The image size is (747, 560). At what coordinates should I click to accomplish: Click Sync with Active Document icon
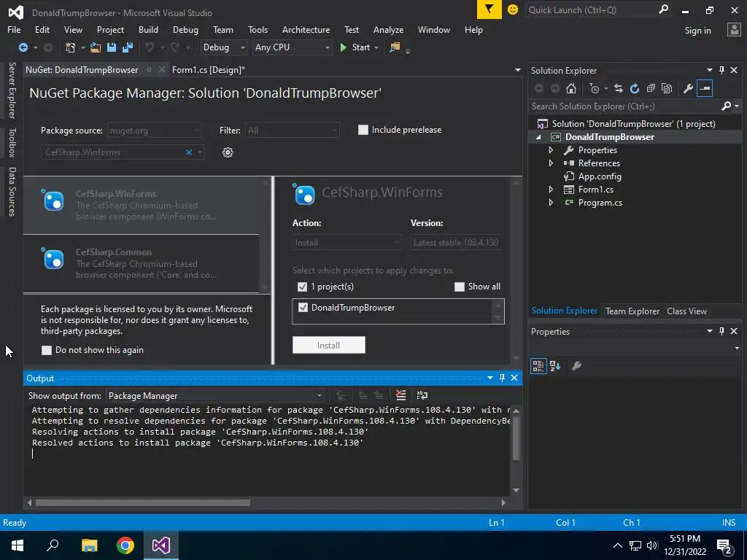click(x=619, y=88)
